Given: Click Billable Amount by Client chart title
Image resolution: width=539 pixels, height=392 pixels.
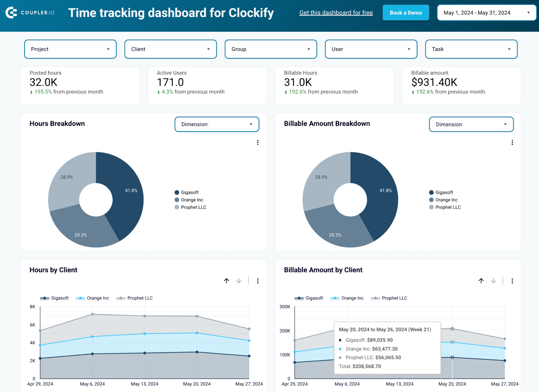Looking at the screenshot, I should click(x=323, y=270).
